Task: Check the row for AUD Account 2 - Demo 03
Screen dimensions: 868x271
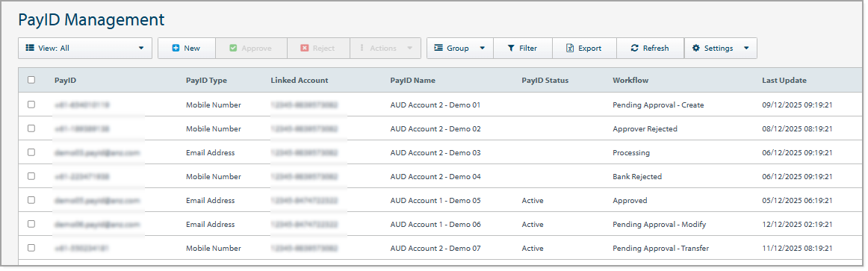Action: [x=31, y=152]
